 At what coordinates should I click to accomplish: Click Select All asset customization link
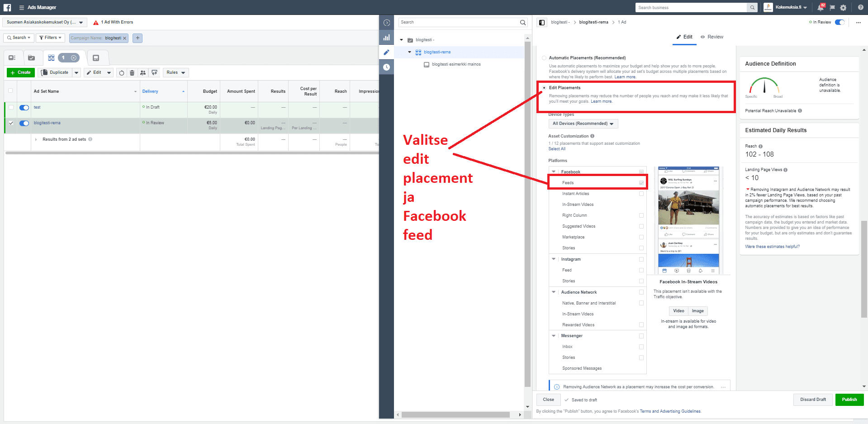click(557, 149)
